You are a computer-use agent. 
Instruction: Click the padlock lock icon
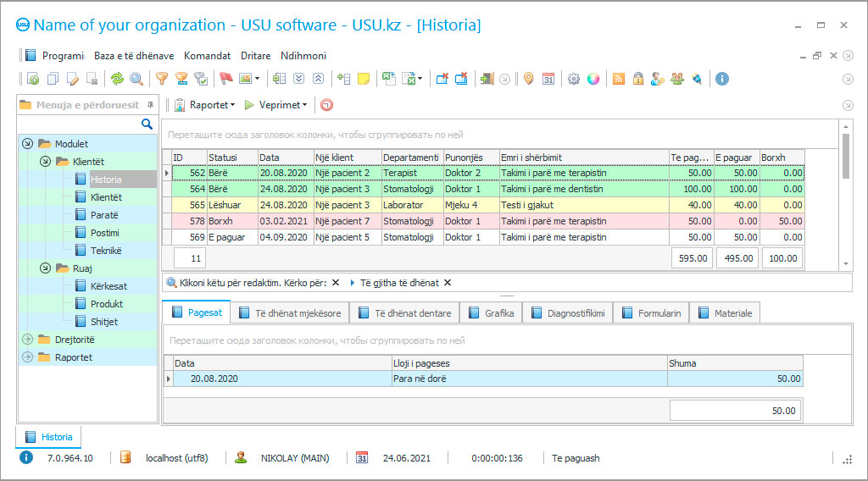(x=638, y=79)
